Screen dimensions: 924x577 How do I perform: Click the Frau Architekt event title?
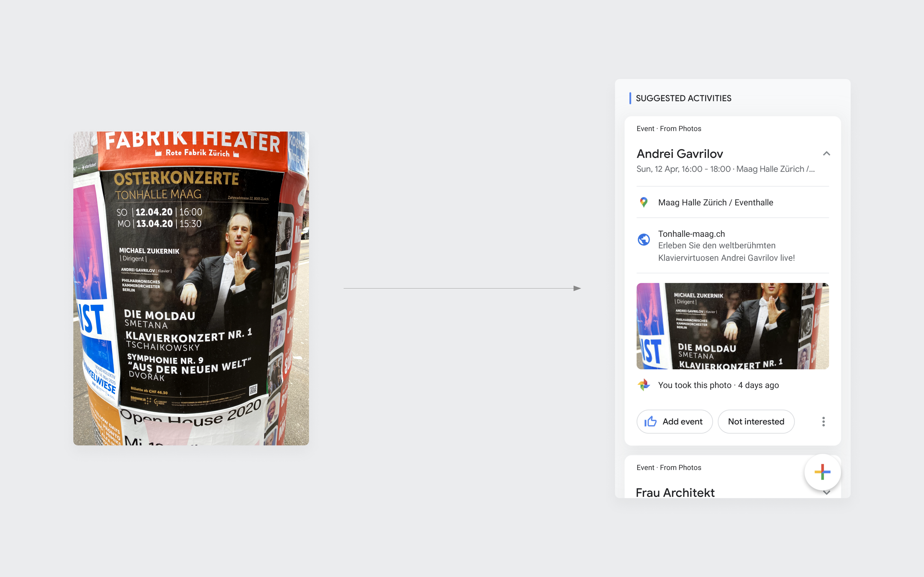[675, 493]
